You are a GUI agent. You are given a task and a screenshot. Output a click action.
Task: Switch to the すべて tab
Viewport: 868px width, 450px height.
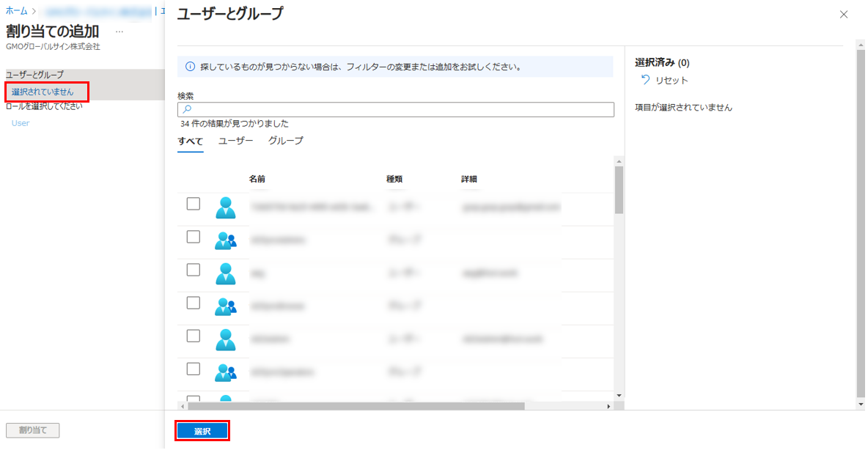[x=191, y=141]
